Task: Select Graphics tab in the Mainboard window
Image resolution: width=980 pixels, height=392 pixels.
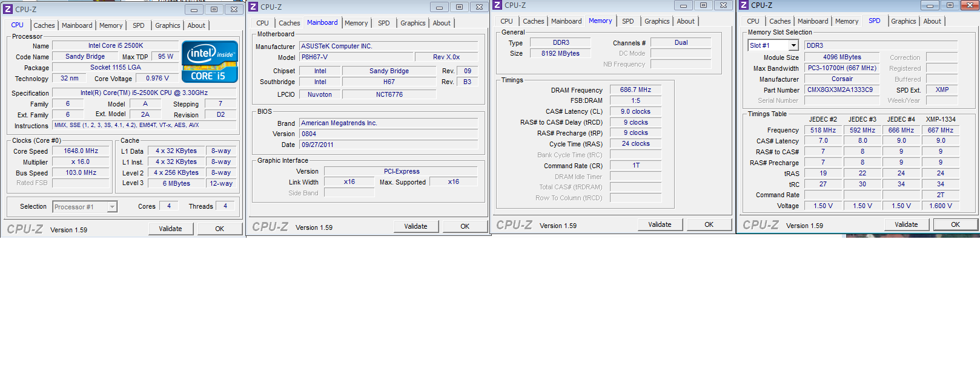Action: tap(413, 23)
